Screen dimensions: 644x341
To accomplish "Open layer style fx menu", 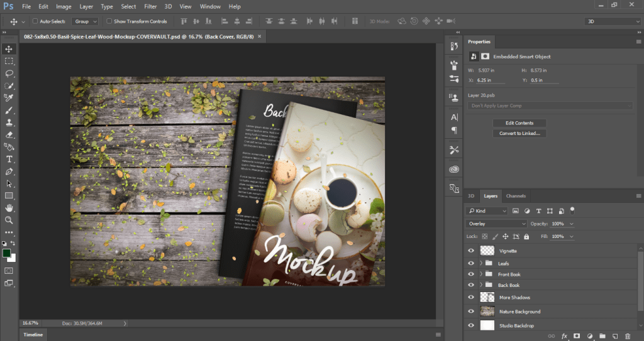I will pyautogui.click(x=564, y=337).
